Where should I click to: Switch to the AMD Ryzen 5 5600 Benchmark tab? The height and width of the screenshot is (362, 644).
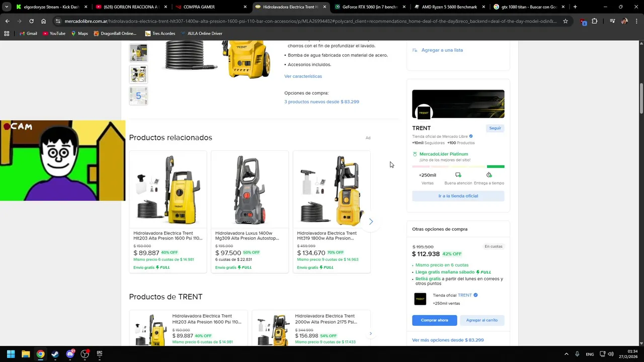click(x=449, y=7)
